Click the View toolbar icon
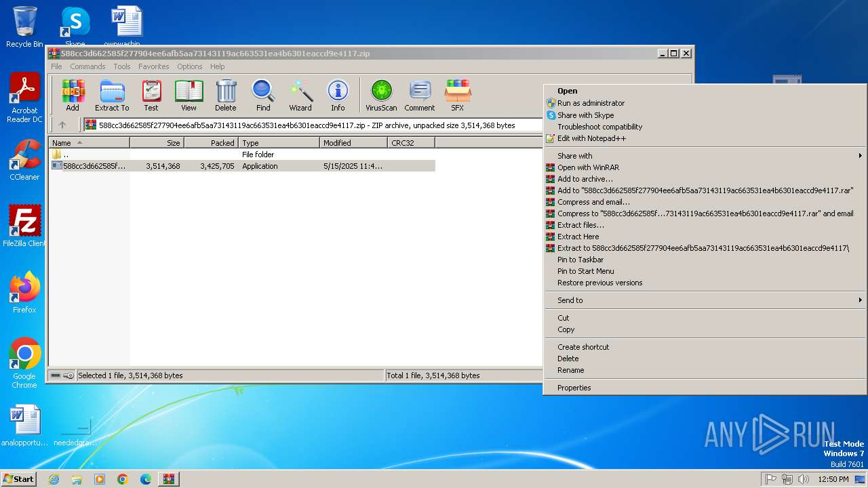 189,96
